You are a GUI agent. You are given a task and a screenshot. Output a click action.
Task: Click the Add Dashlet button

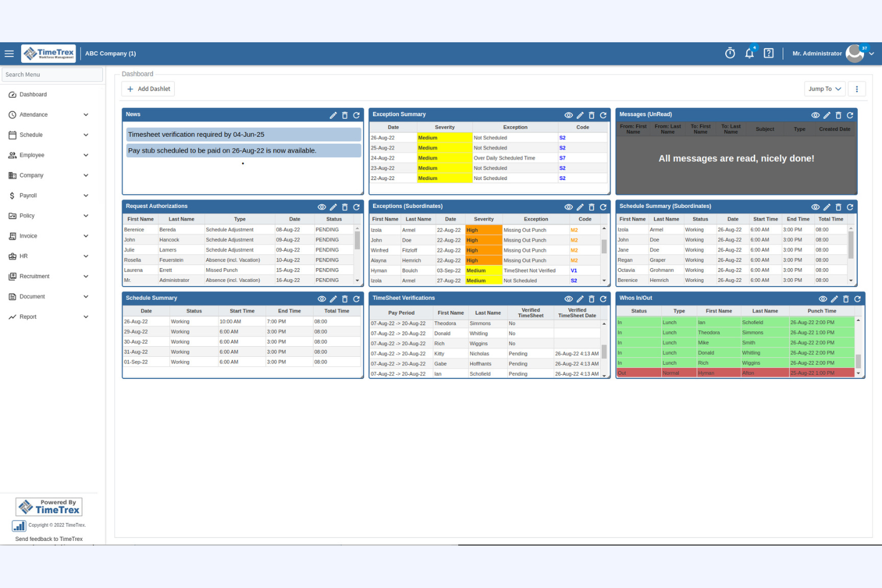tap(148, 88)
